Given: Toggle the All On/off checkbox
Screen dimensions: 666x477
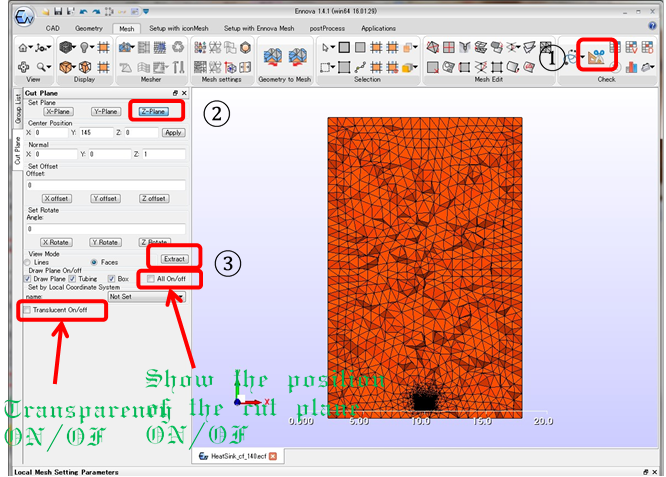Looking at the screenshot, I should pyautogui.click(x=151, y=279).
